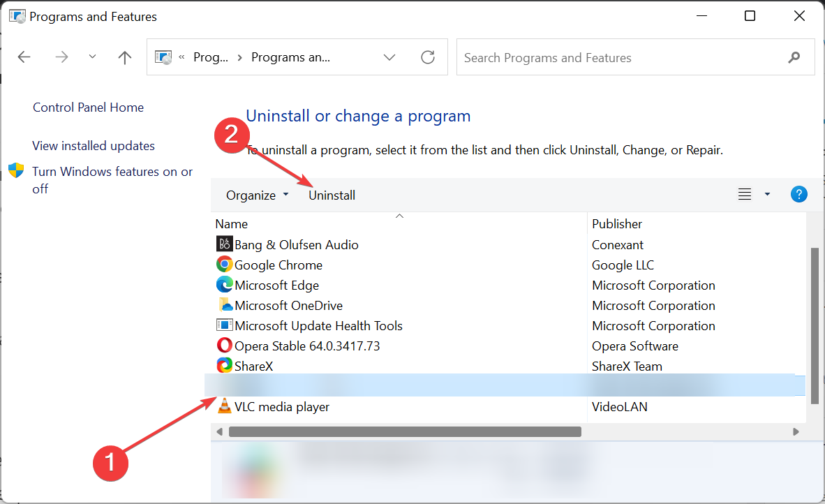Screen dimensions: 825x504
Task: Select the VLC media player cone icon
Action: point(225,406)
